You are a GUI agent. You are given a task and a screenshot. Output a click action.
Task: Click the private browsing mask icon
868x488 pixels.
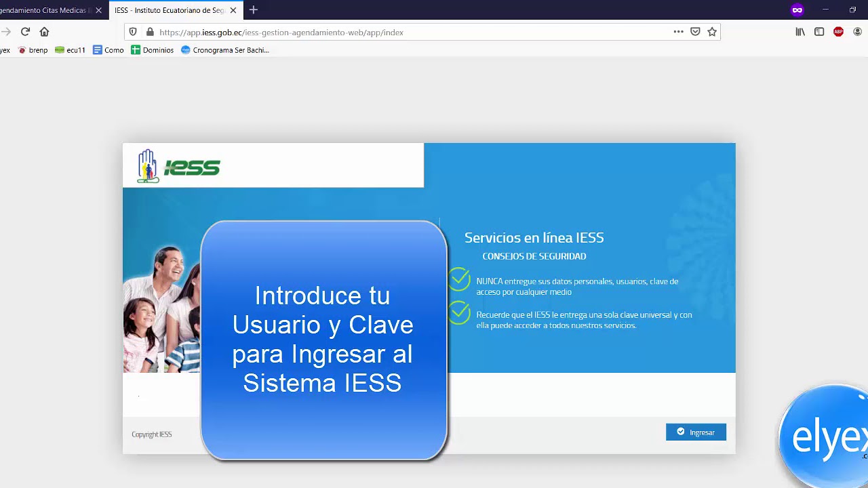click(797, 10)
